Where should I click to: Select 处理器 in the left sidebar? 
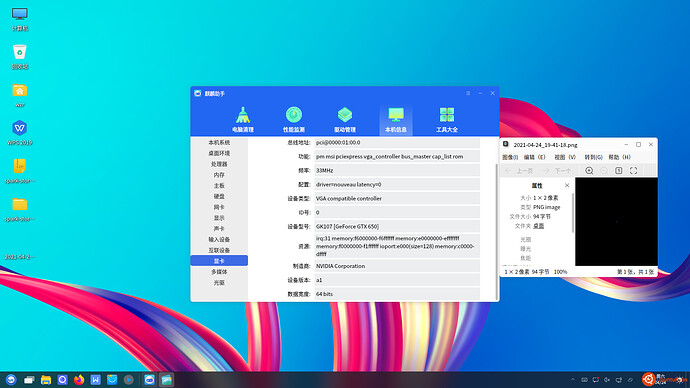pyautogui.click(x=219, y=164)
